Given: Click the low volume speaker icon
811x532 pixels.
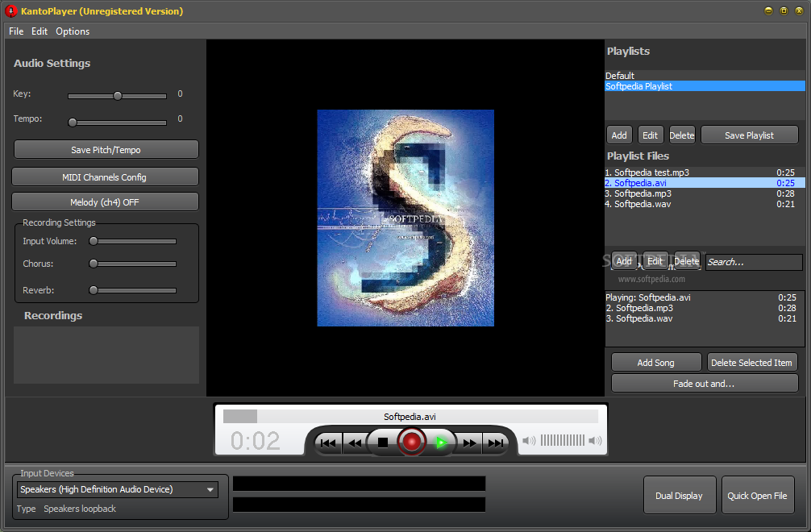Looking at the screenshot, I should coord(529,440).
